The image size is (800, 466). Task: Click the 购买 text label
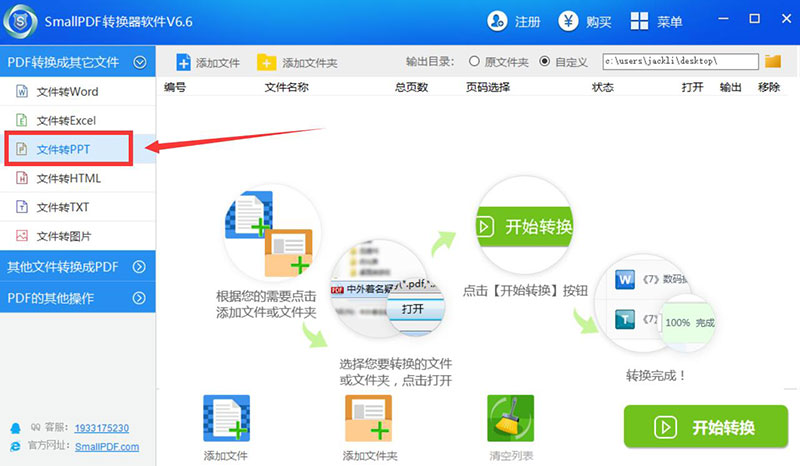598,22
